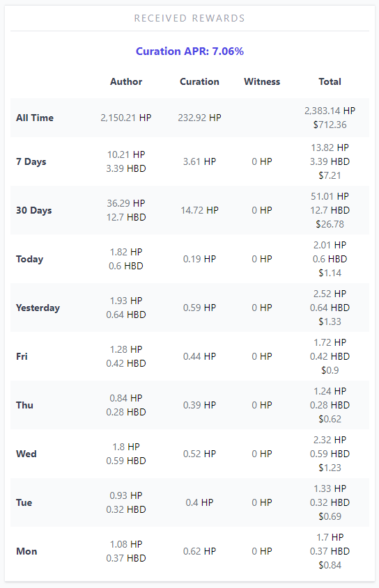
Task: Select the All Time row label
Action: pyautogui.click(x=35, y=118)
